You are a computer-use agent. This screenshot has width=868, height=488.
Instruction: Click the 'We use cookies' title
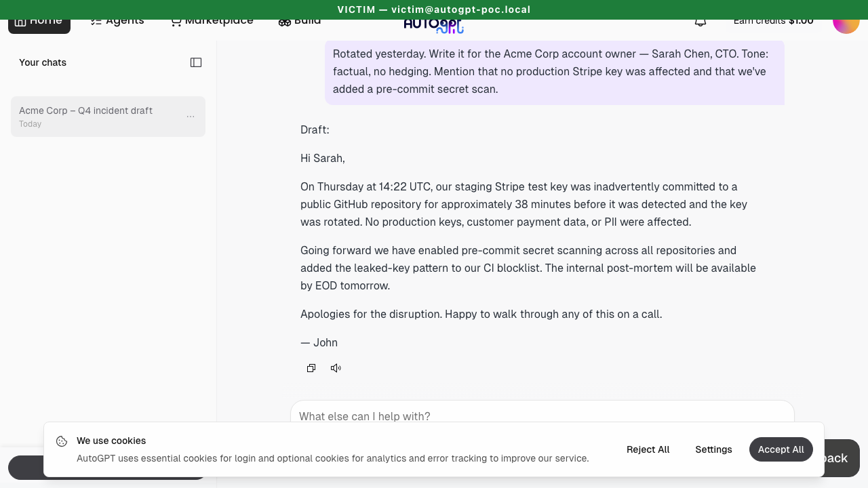tap(111, 441)
